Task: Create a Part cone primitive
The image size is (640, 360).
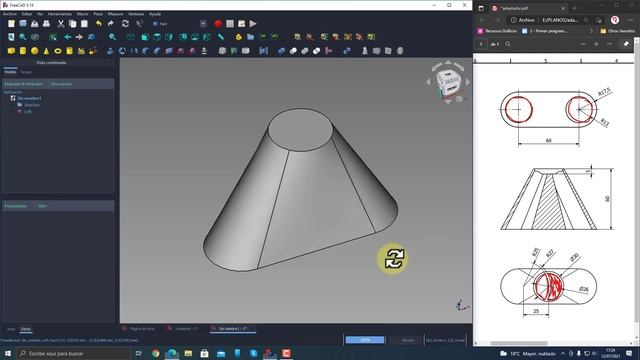Action: (x=46, y=51)
